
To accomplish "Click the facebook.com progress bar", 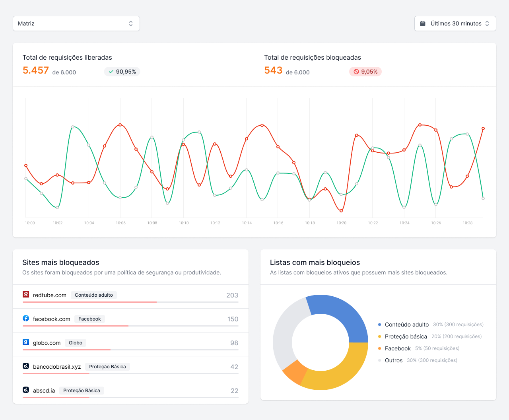I will pos(130,326).
